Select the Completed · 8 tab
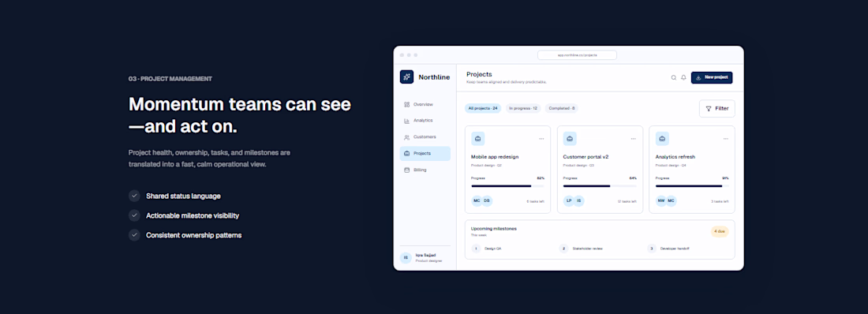 [562, 109]
